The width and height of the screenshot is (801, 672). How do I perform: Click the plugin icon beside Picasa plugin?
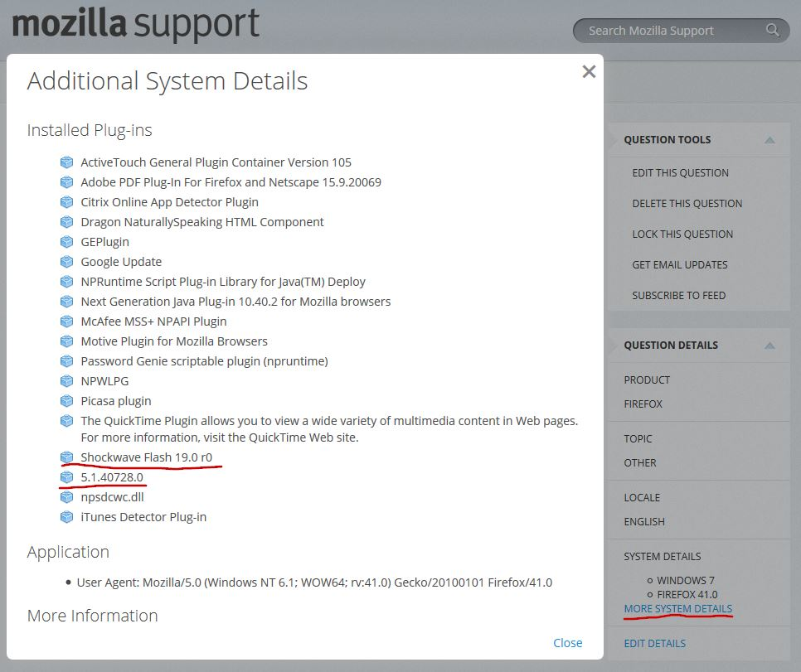(x=67, y=401)
